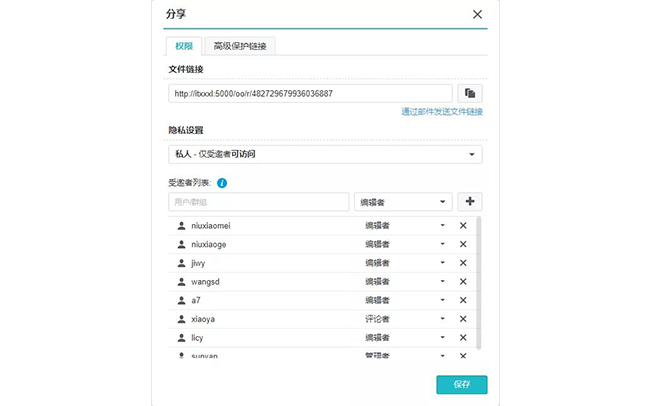
Task: Click the user icon next to xiaoya
Action: click(181, 319)
